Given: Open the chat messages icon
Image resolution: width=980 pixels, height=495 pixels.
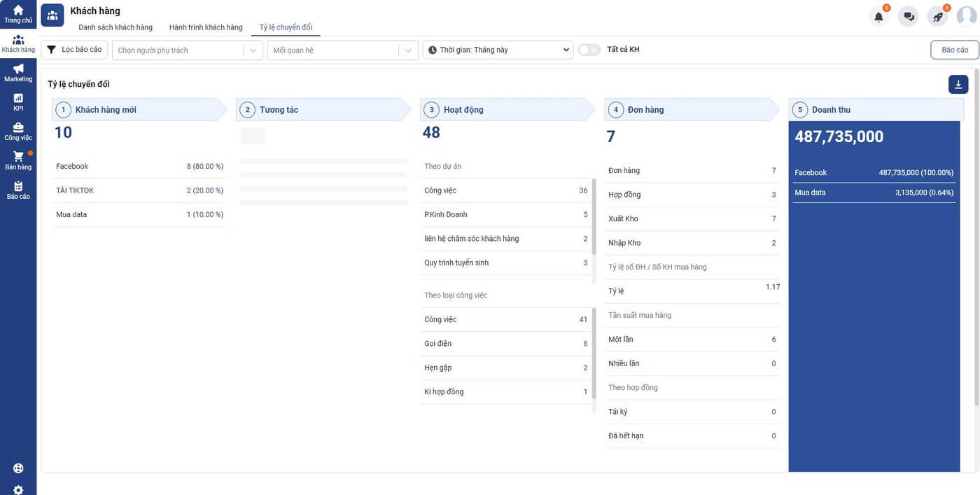Looking at the screenshot, I should coord(909,17).
